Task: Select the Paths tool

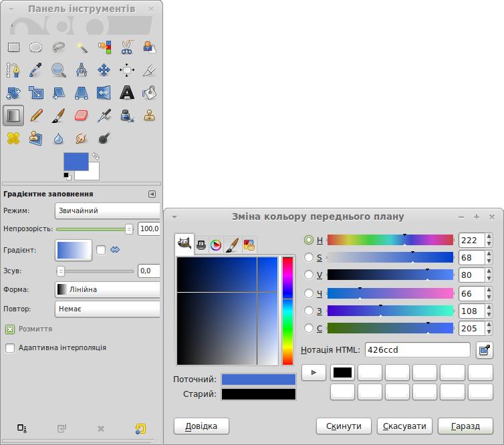Action: [13, 70]
